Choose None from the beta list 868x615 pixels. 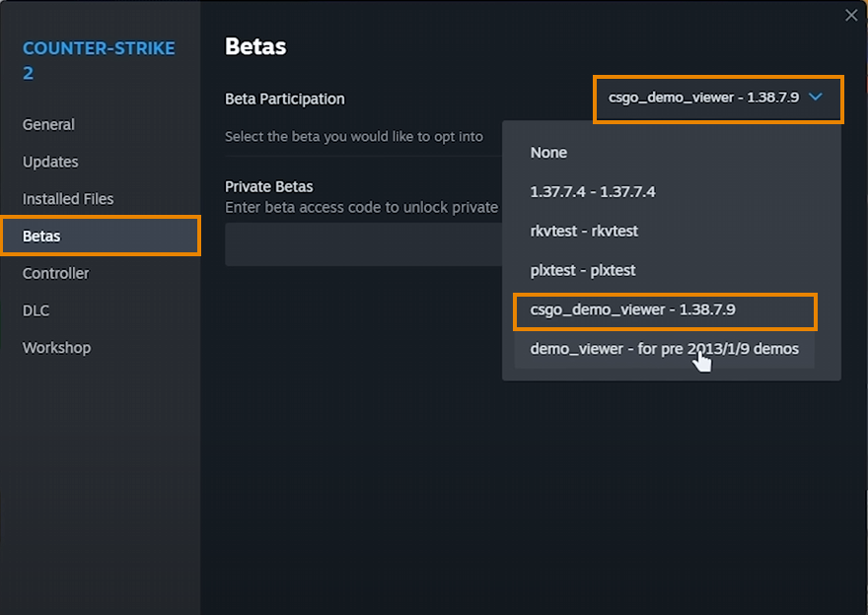(x=664, y=153)
